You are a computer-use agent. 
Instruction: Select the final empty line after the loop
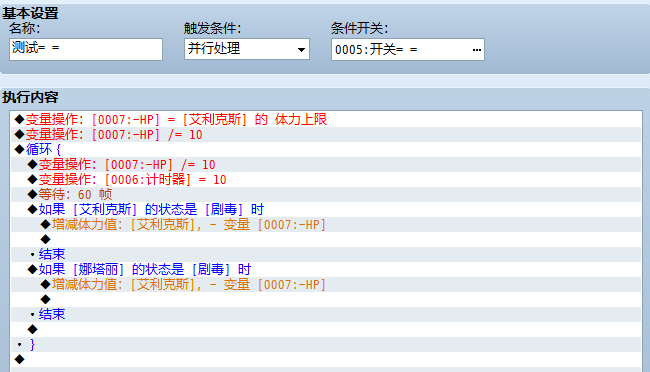coord(325,359)
